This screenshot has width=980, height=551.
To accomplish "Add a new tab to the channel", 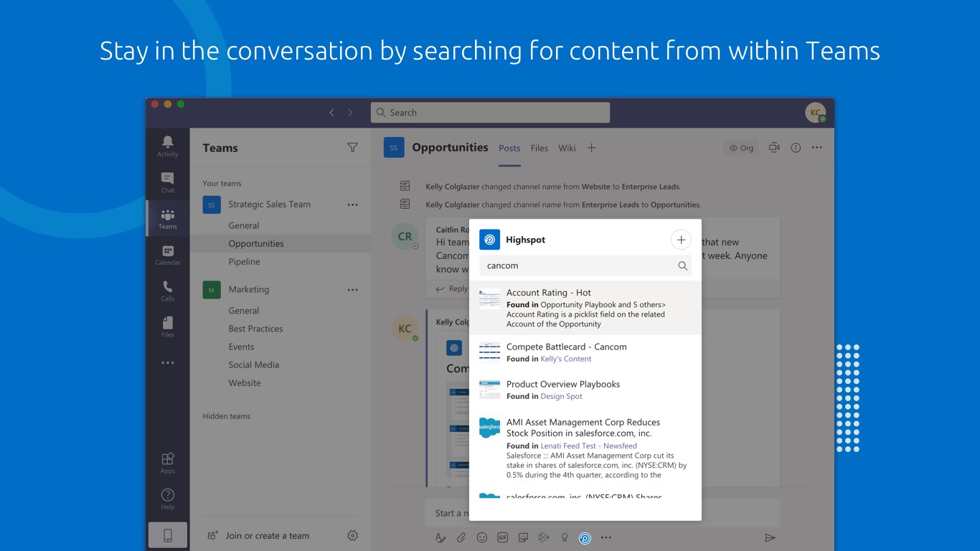I will tap(591, 148).
